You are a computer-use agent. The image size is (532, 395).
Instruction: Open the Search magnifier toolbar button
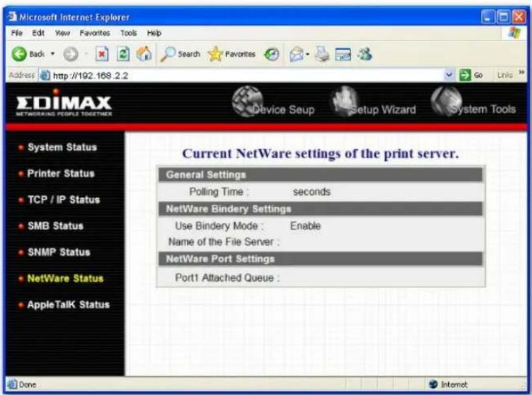pyautogui.click(x=180, y=54)
